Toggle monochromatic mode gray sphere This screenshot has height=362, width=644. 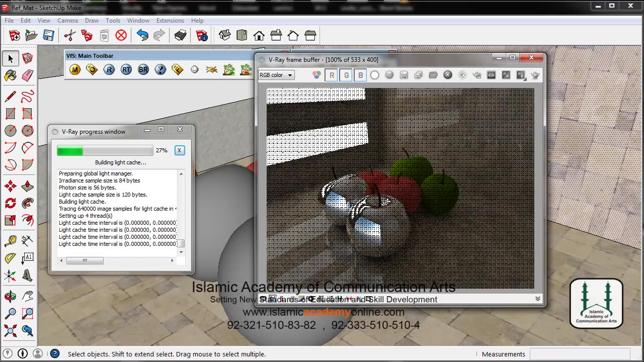389,75
